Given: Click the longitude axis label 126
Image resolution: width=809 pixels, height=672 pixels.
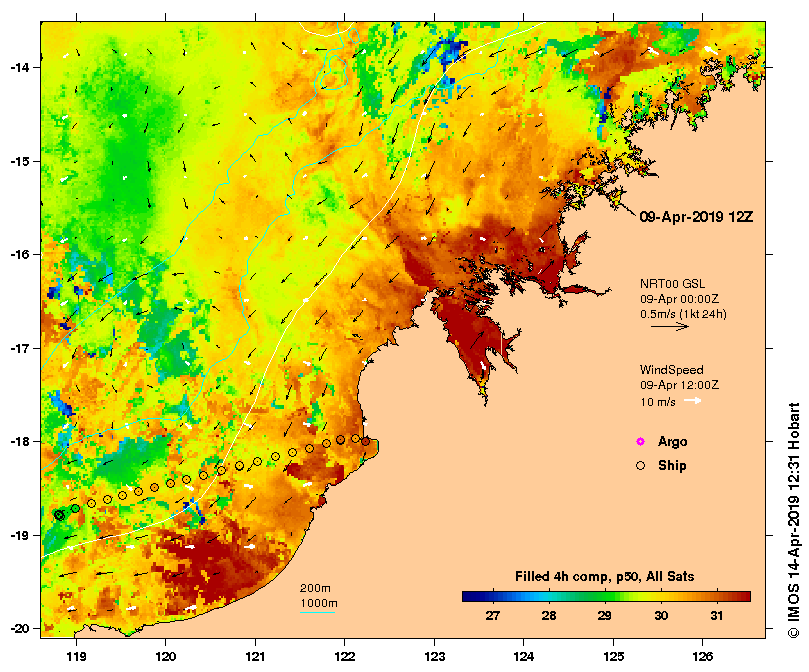Looking at the screenshot, I should [x=703, y=657].
